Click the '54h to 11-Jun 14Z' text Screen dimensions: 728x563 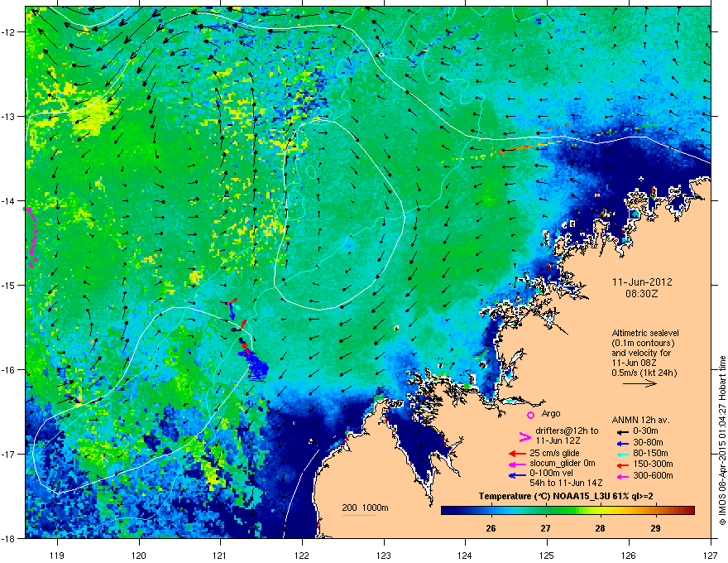(x=566, y=483)
